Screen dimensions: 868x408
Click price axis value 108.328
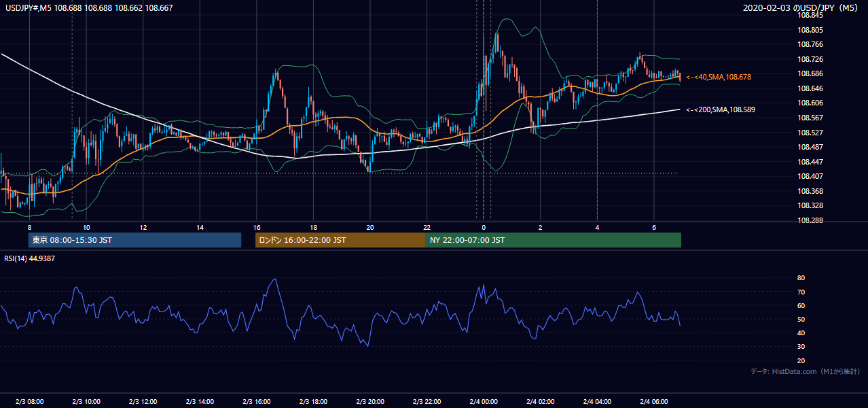[810, 205]
